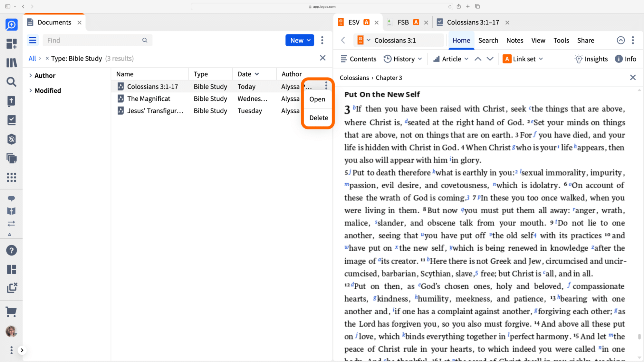
Task: Switch to the View ribbon tab
Action: click(538, 40)
